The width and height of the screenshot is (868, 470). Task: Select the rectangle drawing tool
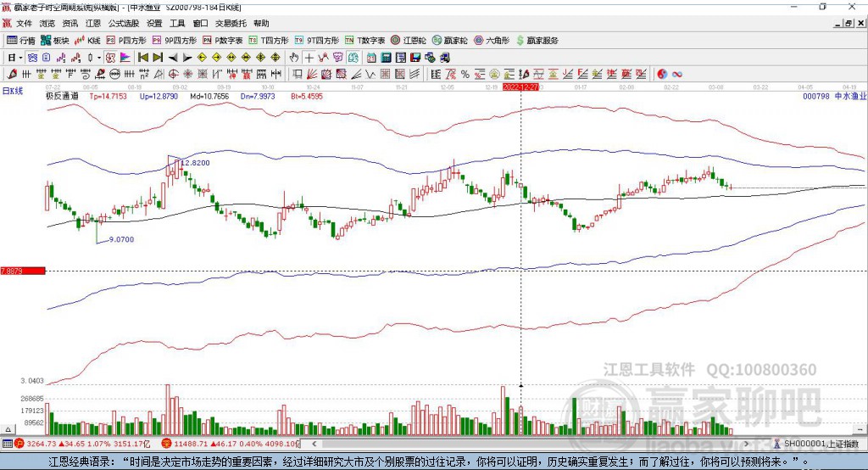[x=298, y=74]
